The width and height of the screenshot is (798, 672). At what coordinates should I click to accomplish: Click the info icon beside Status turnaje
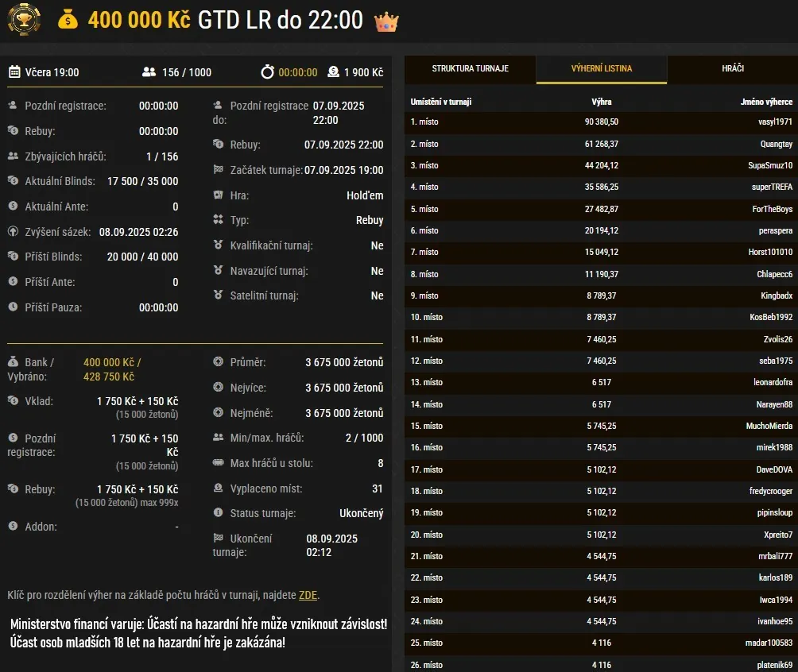pyautogui.click(x=219, y=512)
